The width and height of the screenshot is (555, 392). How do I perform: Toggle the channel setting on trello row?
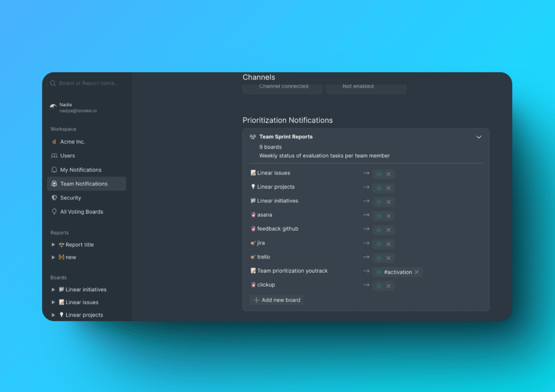point(379,258)
